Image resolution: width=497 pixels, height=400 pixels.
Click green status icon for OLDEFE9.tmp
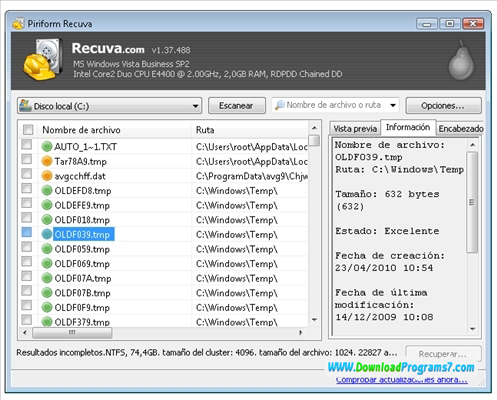[47, 205]
